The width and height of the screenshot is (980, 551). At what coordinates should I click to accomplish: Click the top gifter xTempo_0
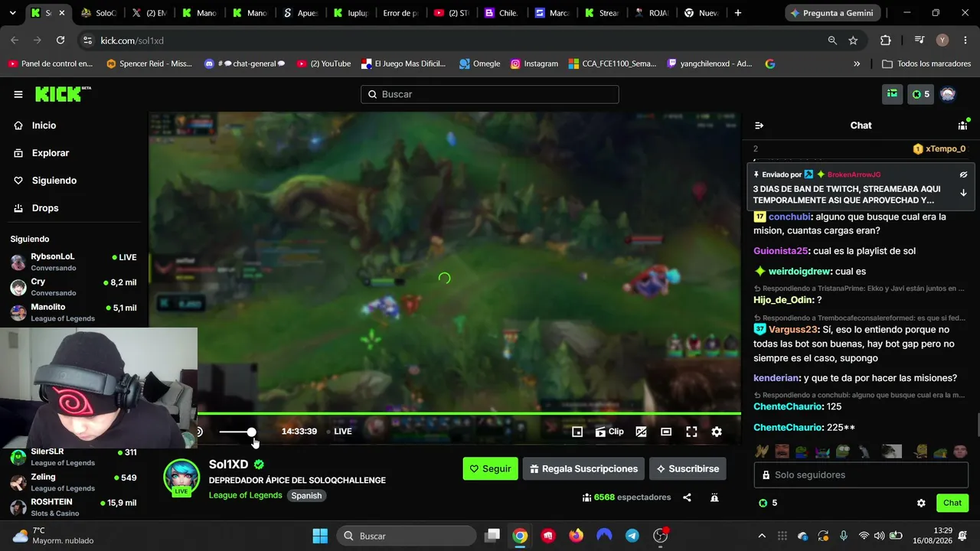pos(946,149)
